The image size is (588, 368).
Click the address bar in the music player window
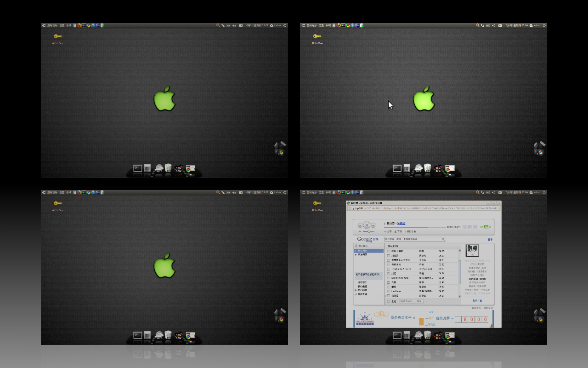point(424,208)
